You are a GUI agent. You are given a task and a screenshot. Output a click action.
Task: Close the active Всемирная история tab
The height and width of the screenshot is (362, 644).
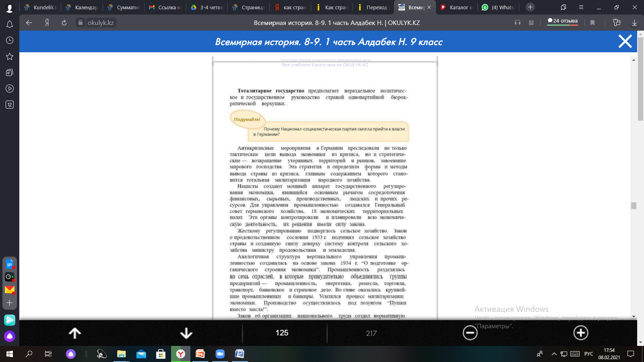coord(429,7)
